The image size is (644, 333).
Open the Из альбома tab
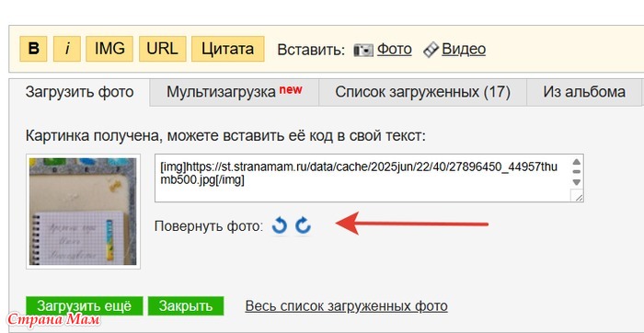[584, 92]
